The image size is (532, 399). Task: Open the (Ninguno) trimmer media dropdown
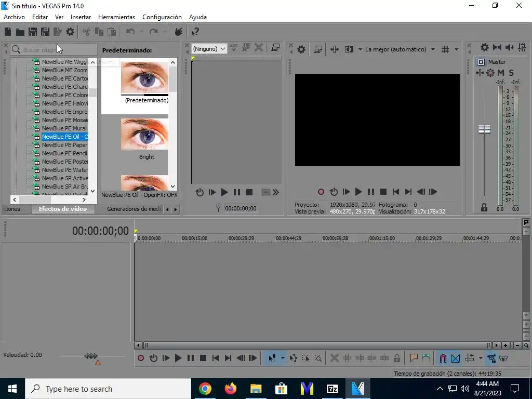(x=209, y=49)
